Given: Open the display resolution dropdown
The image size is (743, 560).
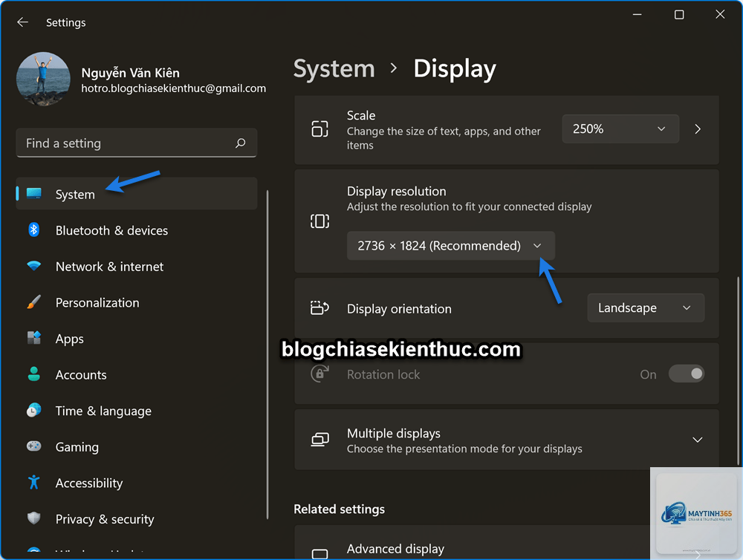Looking at the screenshot, I should click(451, 245).
